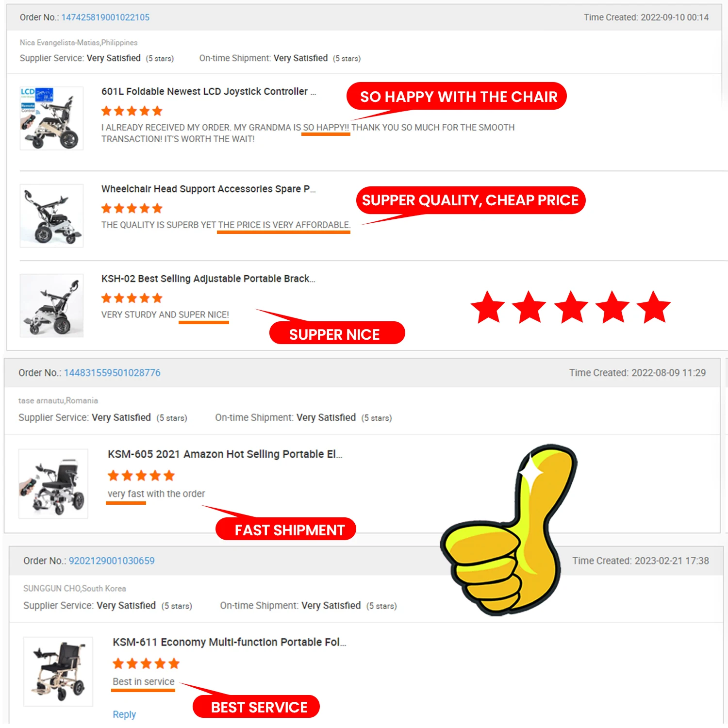Open order number 9202129001030659 link

coord(112,561)
